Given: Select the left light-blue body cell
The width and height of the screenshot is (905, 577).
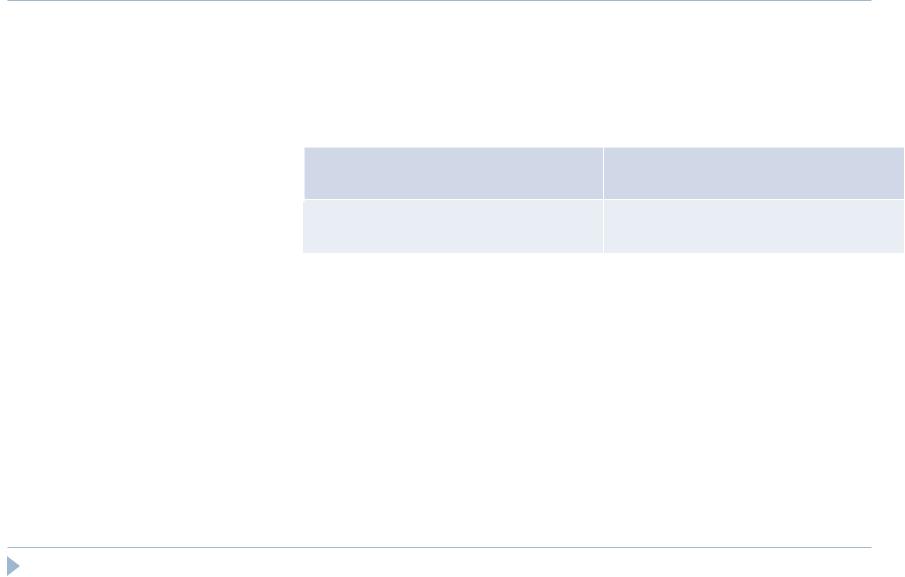Looking at the screenshot, I should [x=453, y=226].
